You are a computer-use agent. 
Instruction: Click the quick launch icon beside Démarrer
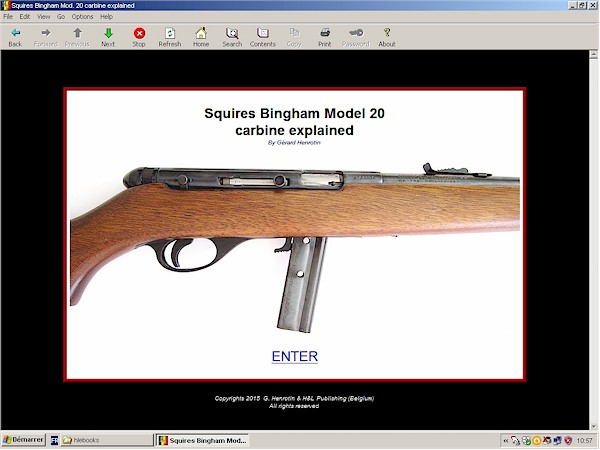tap(54, 440)
